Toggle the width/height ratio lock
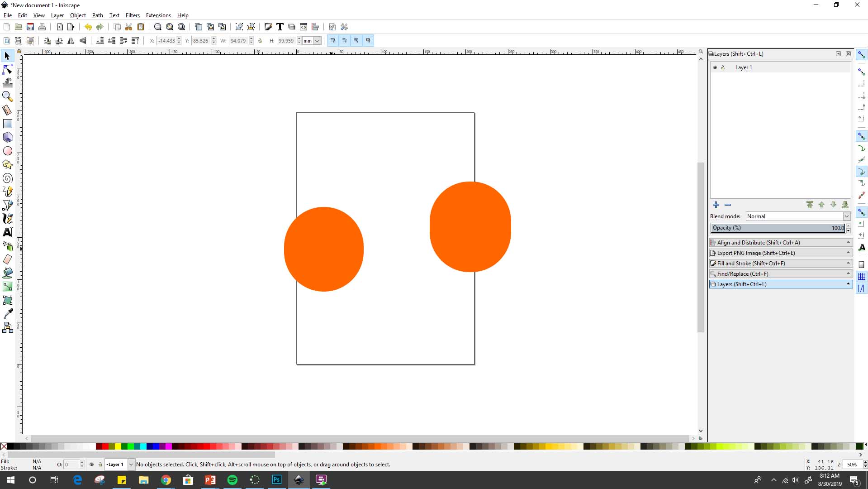Image resolution: width=868 pixels, height=489 pixels. click(x=260, y=41)
